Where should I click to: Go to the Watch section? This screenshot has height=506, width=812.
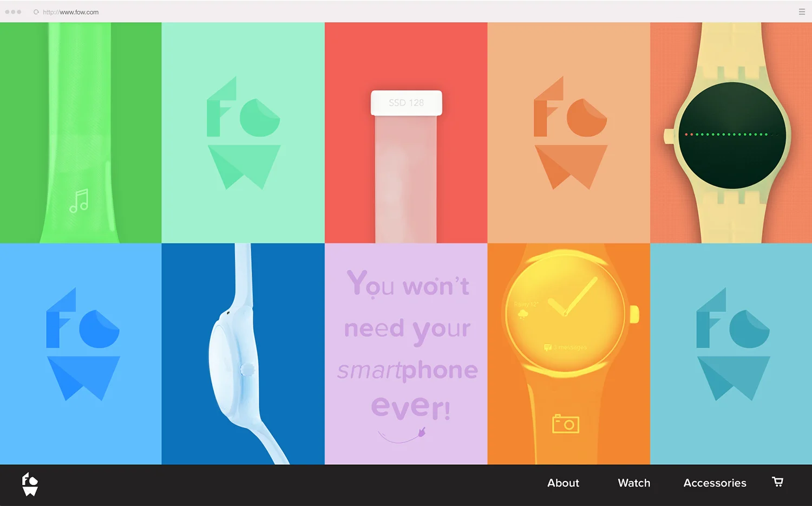(x=634, y=483)
